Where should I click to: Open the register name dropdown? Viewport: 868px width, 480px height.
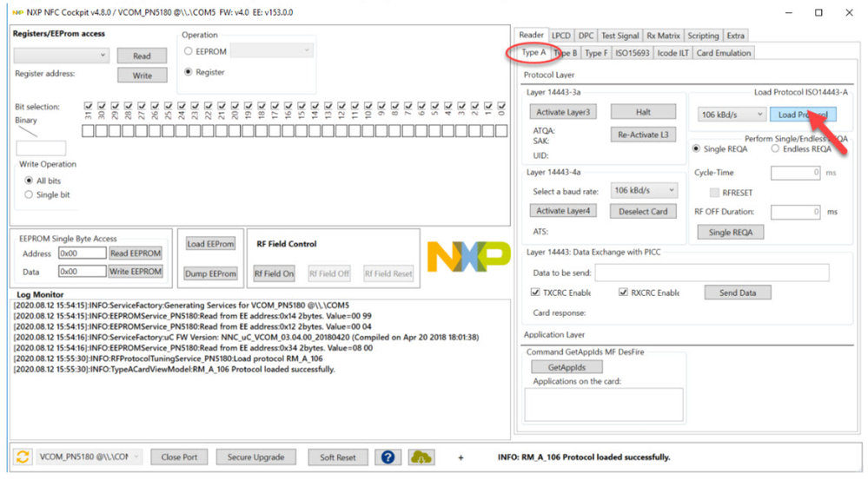click(61, 56)
